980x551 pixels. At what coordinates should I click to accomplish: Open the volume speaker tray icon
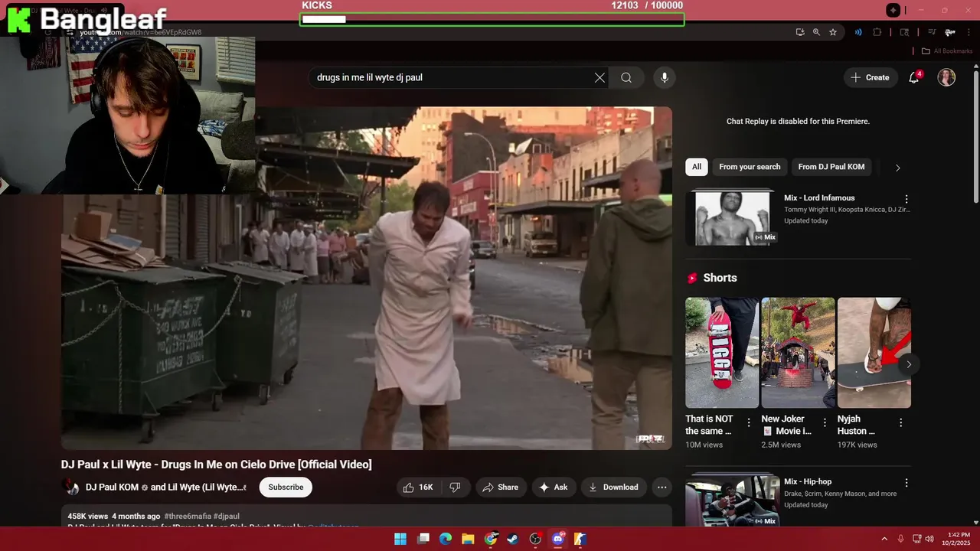tap(929, 539)
